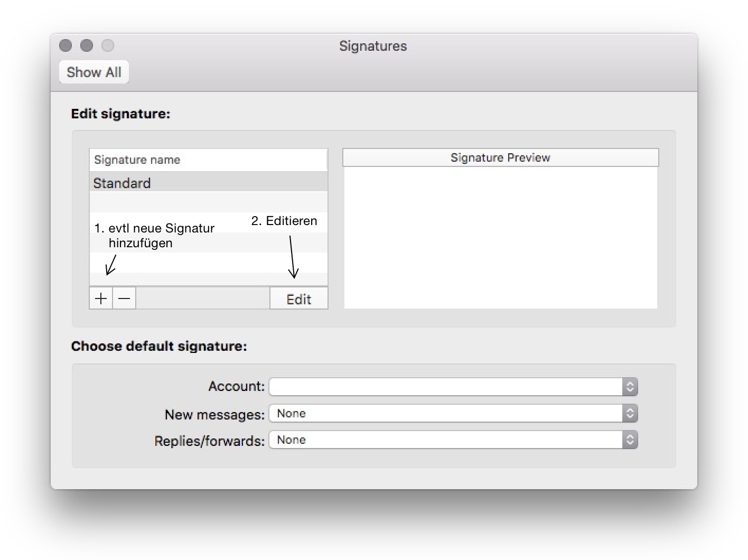Click the Choose default signature heading

(x=159, y=346)
